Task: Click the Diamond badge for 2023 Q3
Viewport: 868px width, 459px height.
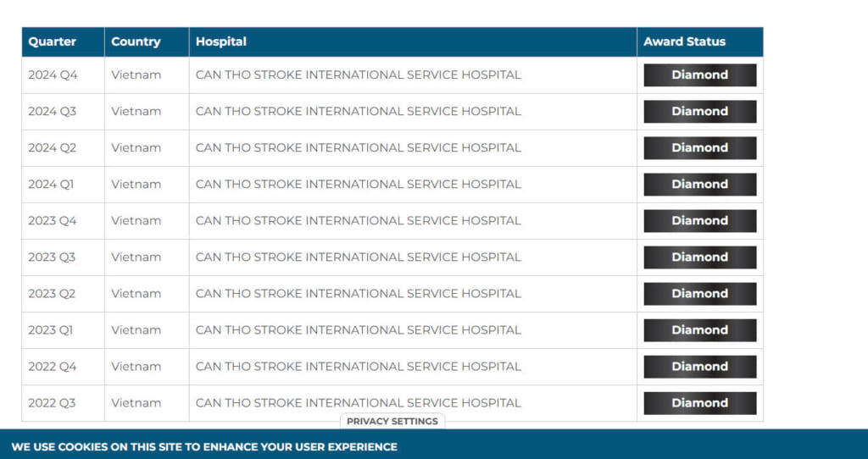Action: click(x=699, y=257)
